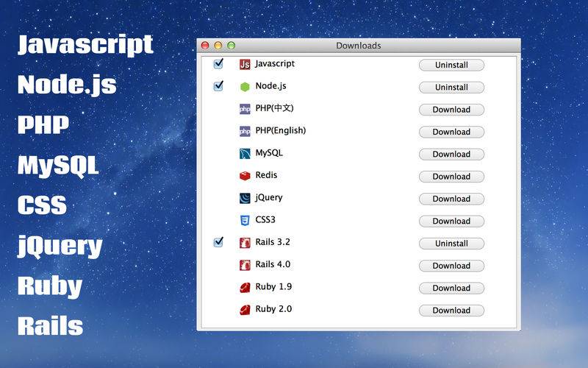Download the Redis docs
This screenshot has width=588, height=368.
tap(451, 177)
